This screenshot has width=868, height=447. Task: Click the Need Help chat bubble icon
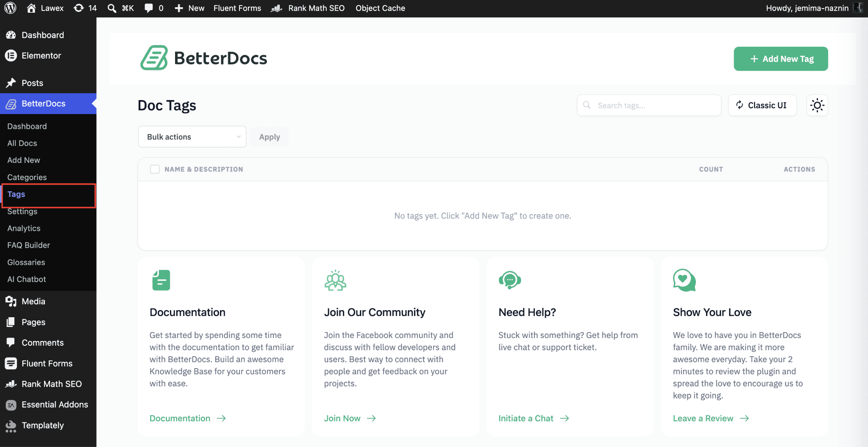point(510,280)
